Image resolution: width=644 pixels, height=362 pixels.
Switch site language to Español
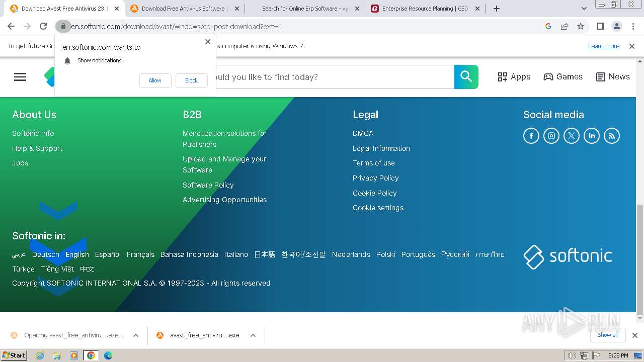pos(108,254)
